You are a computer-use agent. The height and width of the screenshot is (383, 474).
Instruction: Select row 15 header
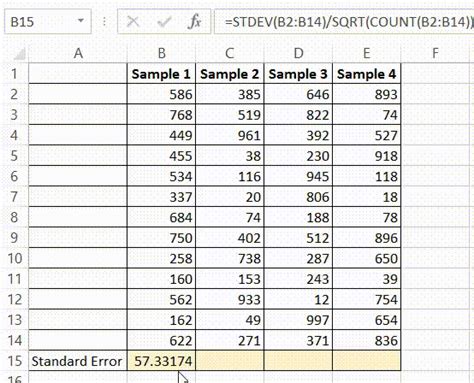pyautogui.click(x=15, y=361)
